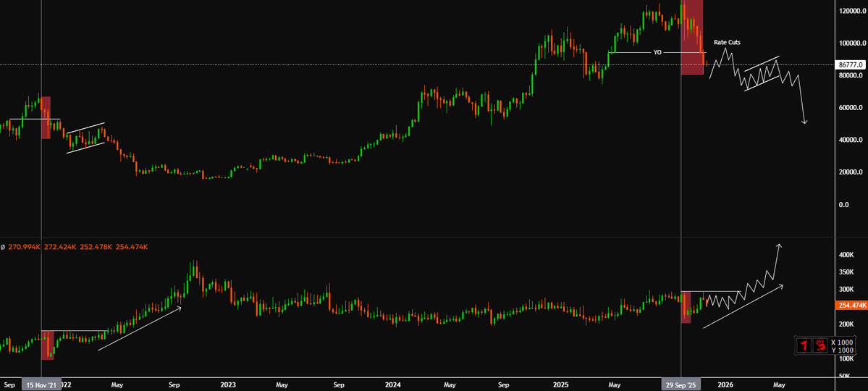Select the orange 254.474K price tag on the axis
The height and width of the screenshot is (391, 868).
pos(850,305)
